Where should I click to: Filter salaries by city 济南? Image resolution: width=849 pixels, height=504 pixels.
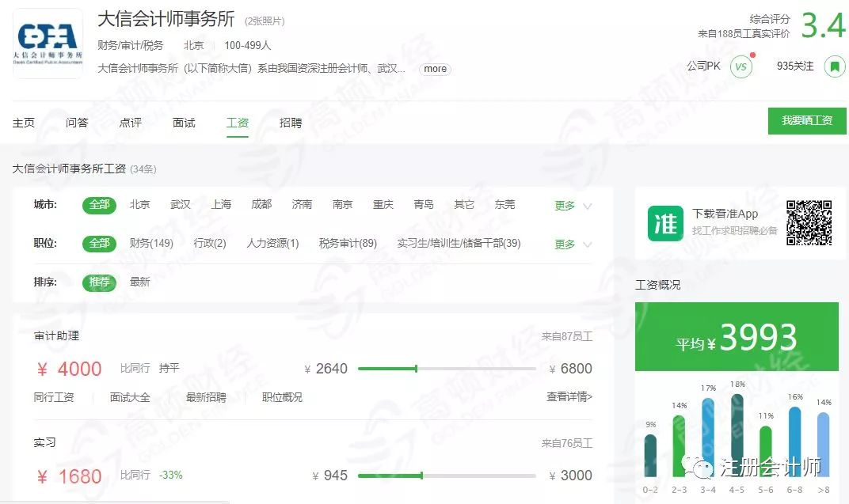coord(302,204)
